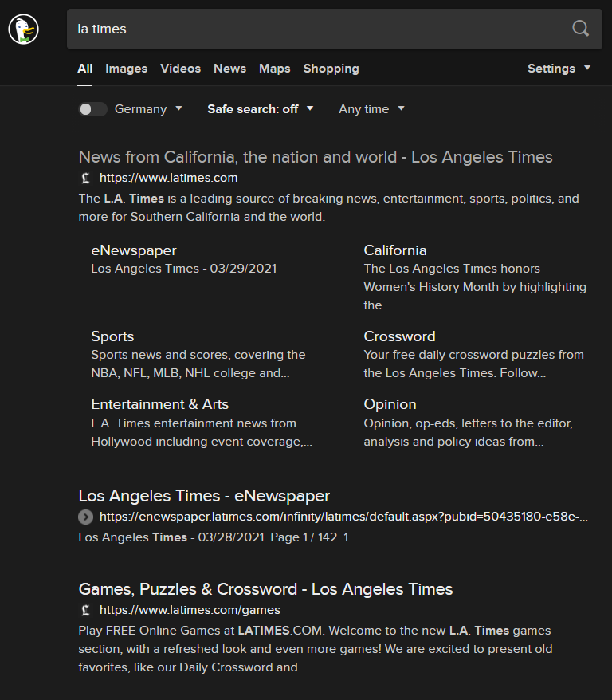
Task: Toggle the Germany region switch
Action: (x=92, y=109)
